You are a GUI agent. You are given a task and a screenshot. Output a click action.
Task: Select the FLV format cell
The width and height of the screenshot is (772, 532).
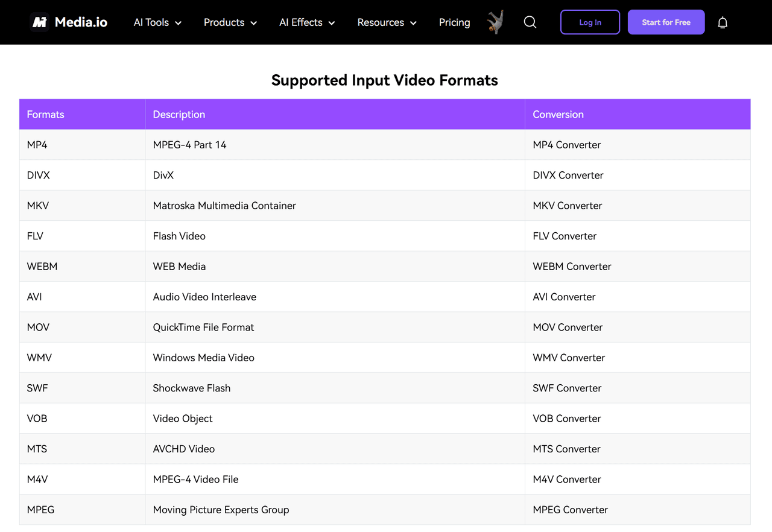tap(82, 236)
